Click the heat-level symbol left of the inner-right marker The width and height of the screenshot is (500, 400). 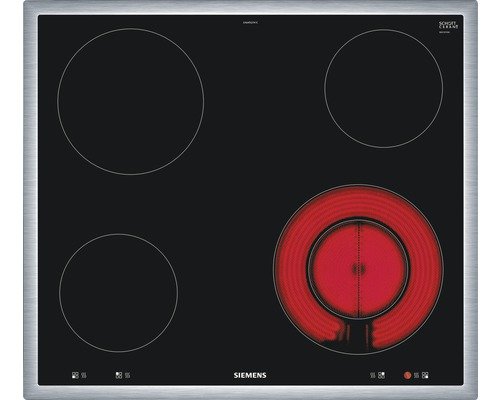coord(373,375)
